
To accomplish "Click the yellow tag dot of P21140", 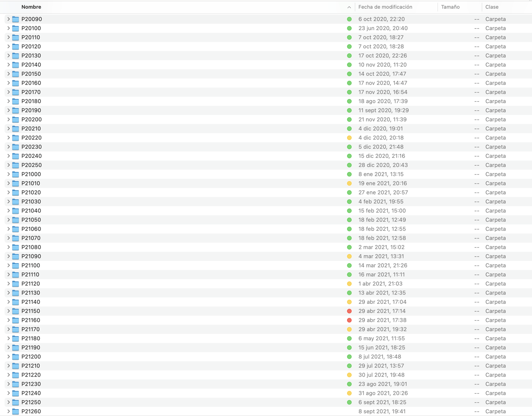I will pyautogui.click(x=349, y=302).
